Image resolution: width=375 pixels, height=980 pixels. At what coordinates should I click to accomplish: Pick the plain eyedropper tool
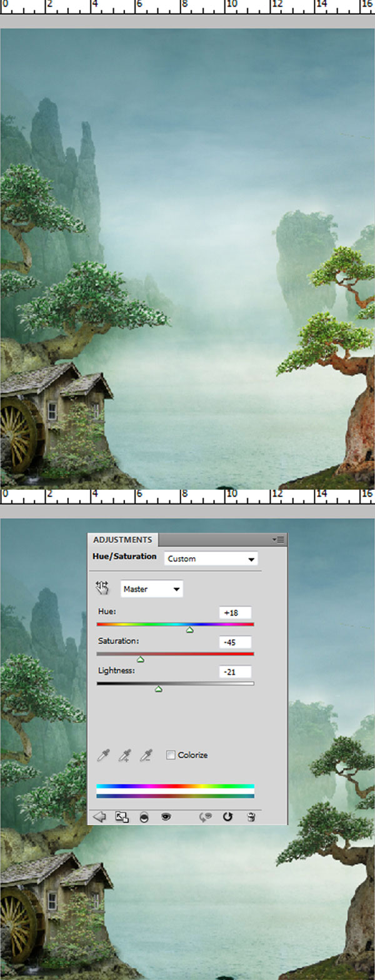pos(103,755)
